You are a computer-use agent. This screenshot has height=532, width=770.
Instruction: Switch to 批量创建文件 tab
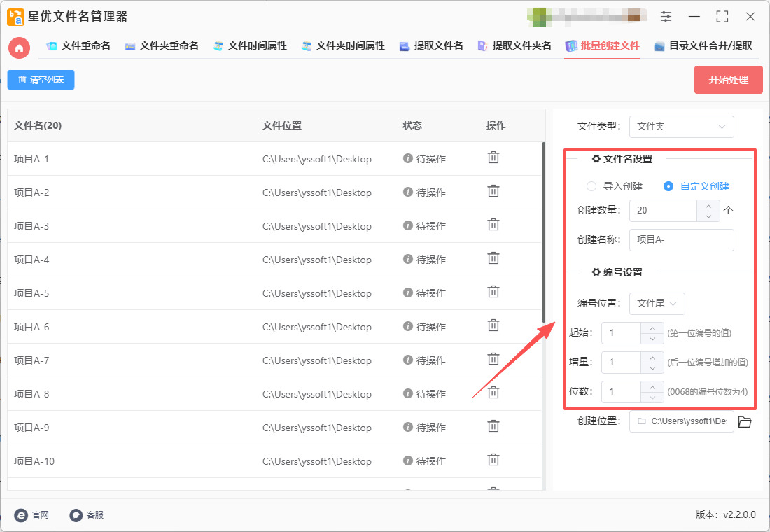click(602, 46)
